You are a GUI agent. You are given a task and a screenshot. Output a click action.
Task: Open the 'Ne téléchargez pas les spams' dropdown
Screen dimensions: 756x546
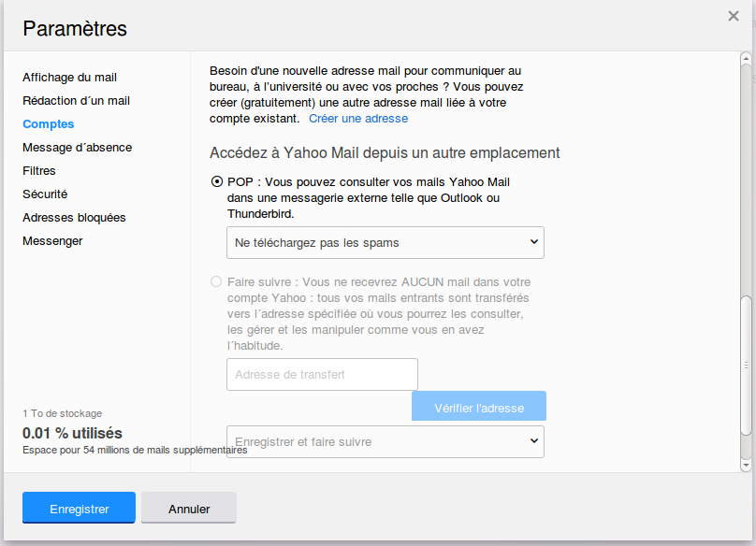tap(385, 242)
